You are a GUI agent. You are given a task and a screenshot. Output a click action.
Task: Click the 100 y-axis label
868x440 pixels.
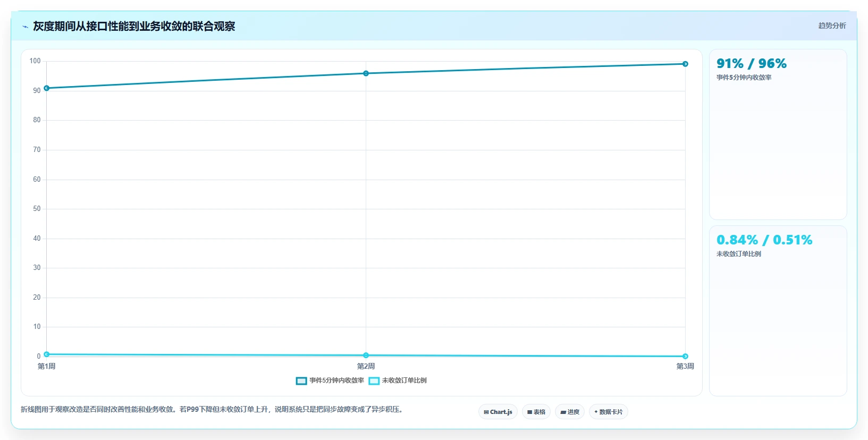point(35,61)
